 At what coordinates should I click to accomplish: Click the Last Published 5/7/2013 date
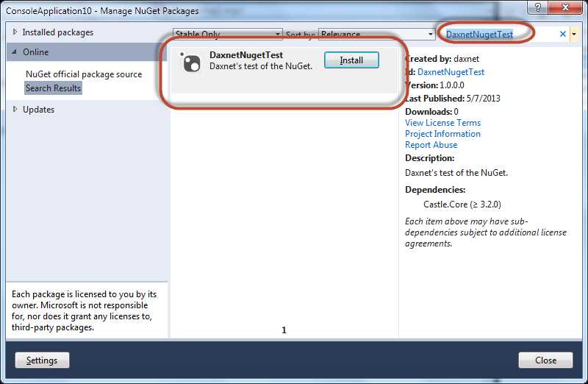484,99
